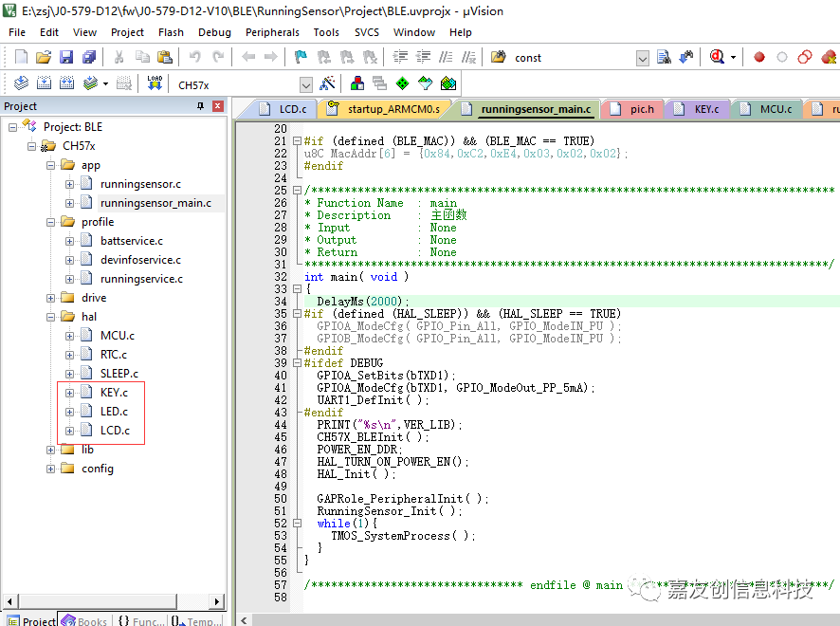Image resolution: width=840 pixels, height=626 pixels.
Task: Open Manage Project Items icon
Action: point(357,83)
